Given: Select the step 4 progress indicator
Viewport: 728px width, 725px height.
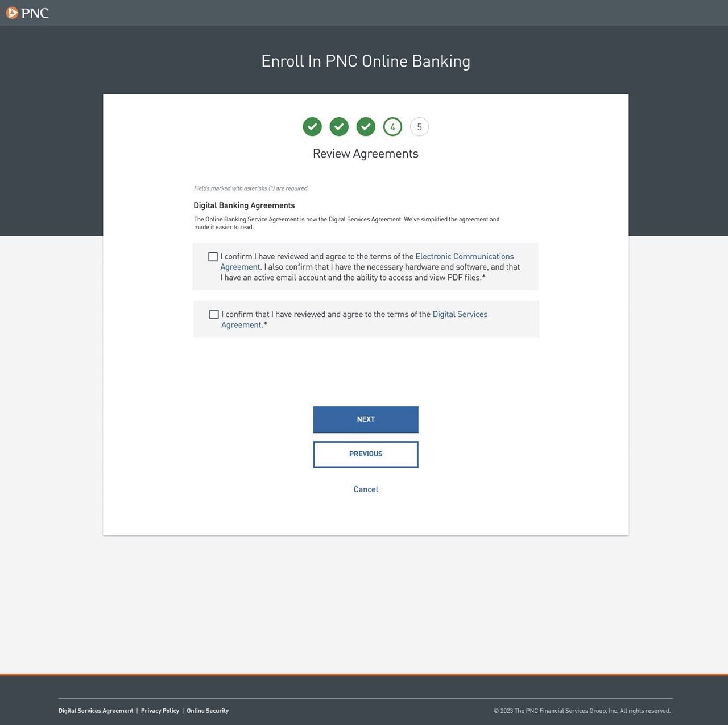Looking at the screenshot, I should tap(392, 127).
